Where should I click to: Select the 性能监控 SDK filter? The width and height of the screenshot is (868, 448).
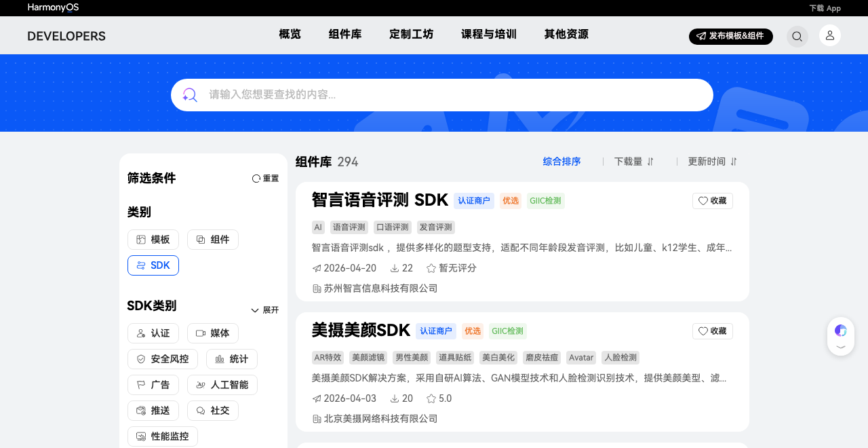click(163, 436)
